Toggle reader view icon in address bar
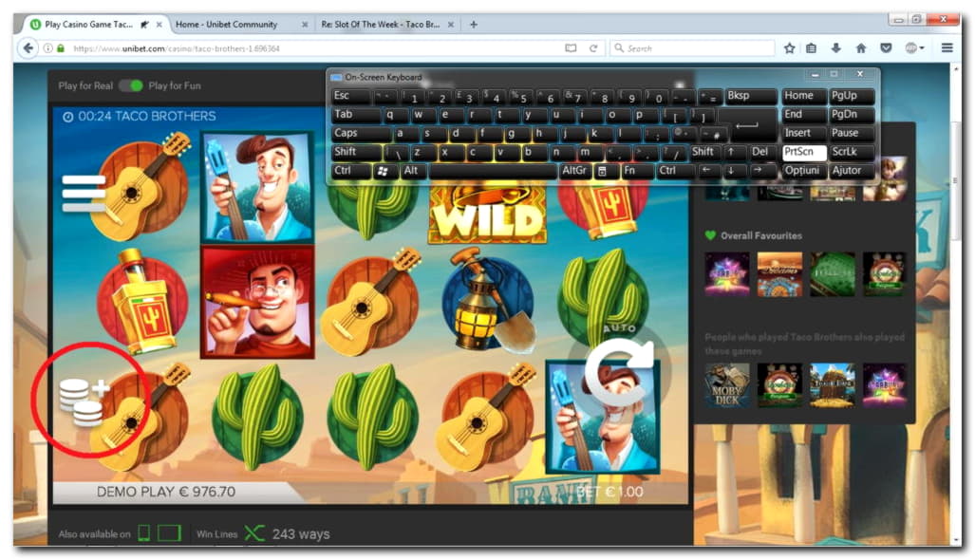The width and height of the screenshot is (975, 560). click(571, 47)
